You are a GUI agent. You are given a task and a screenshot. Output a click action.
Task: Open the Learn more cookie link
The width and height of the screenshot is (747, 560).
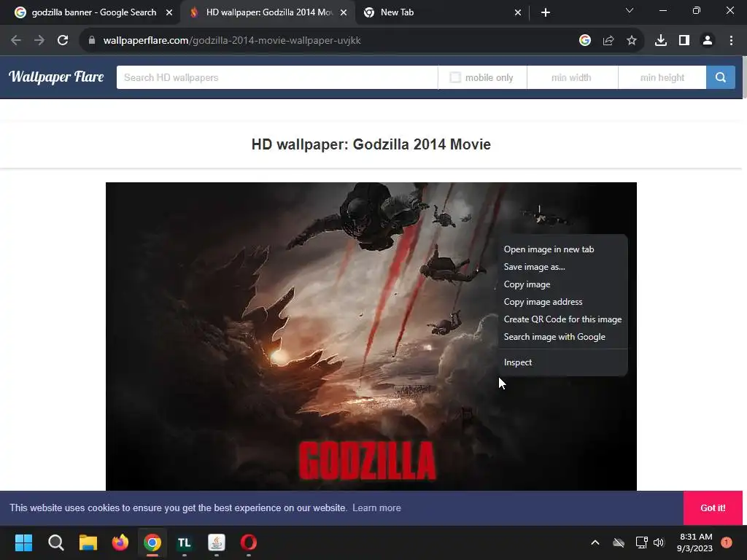[x=376, y=508]
